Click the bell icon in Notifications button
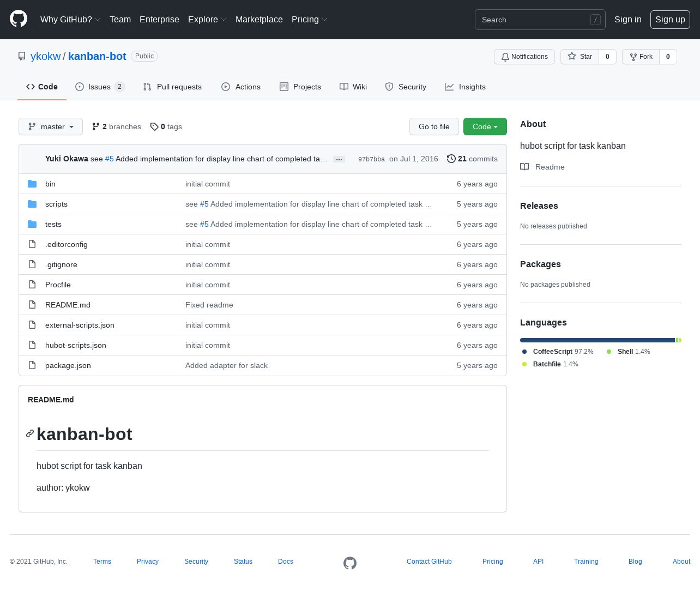 tap(505, 57)
